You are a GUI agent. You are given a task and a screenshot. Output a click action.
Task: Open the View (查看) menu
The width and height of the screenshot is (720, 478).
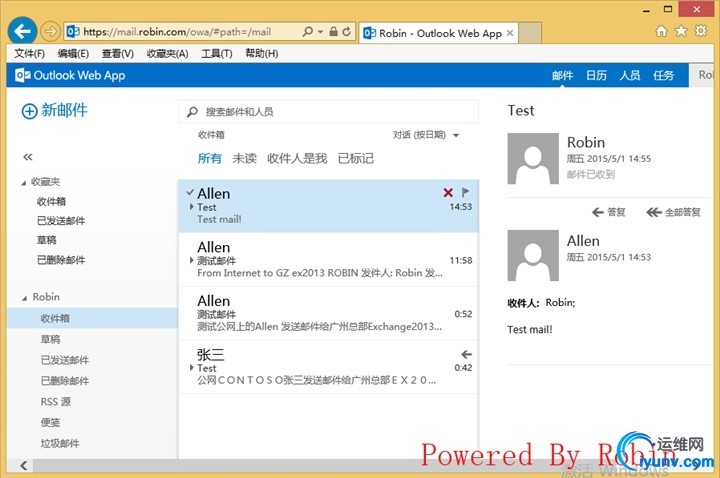pos(118,54)
